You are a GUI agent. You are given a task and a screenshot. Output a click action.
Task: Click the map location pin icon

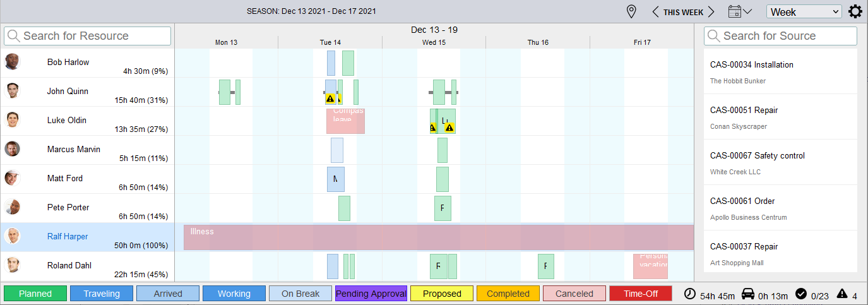pyautogui.click(x=630, y=11)
